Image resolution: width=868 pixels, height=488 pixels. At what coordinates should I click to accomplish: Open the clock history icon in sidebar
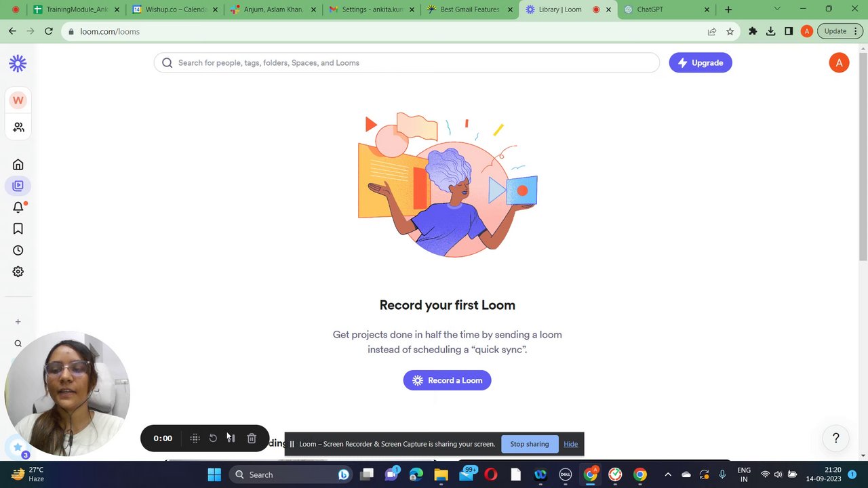18,250
